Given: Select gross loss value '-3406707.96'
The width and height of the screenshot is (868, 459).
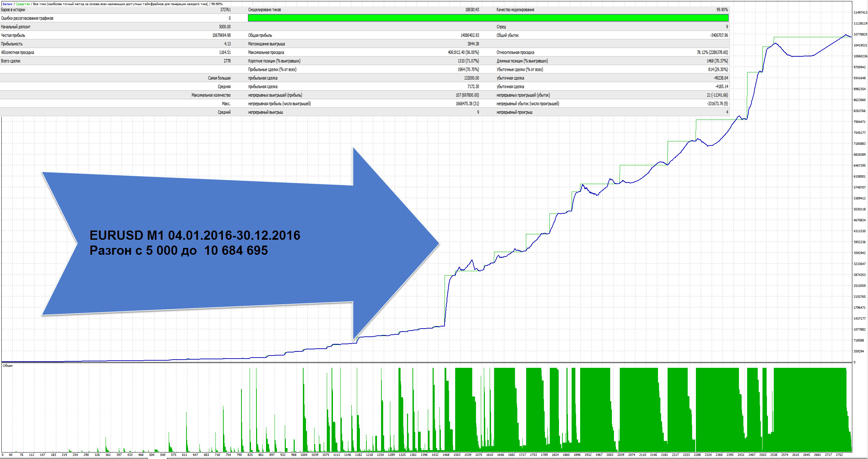Looking at the screenshot, I should (x=719, y=36).
